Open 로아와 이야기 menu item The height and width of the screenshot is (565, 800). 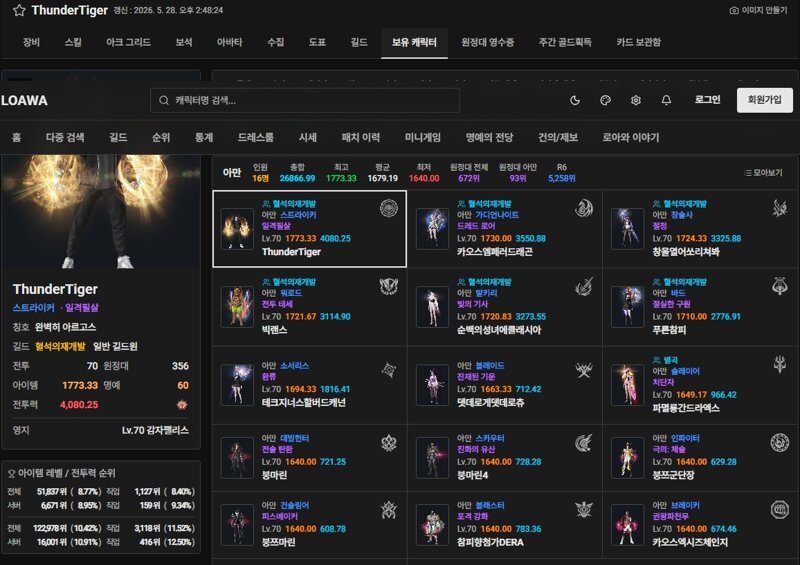(631, 137)
